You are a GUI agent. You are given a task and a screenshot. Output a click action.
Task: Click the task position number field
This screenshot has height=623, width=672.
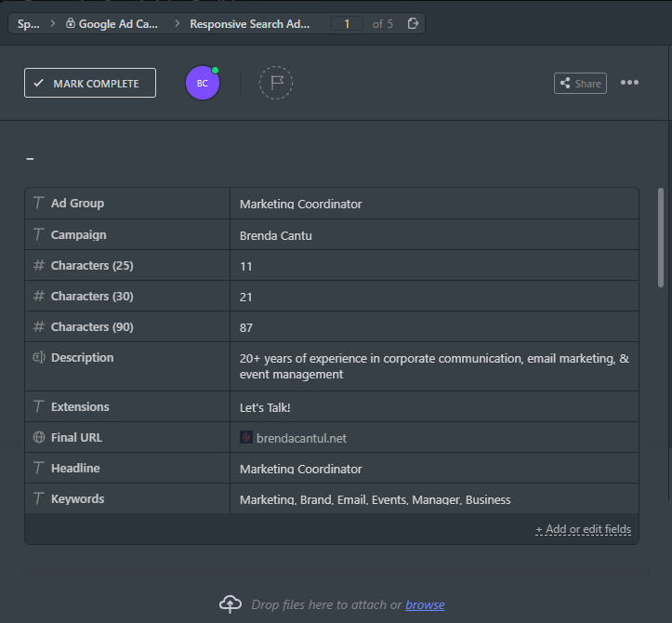347,23
